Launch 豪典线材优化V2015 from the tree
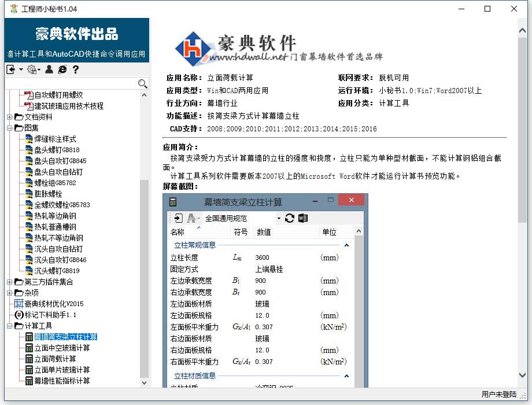Image resolution: width=532 pixels, height=405 pixels. tap(53, 304)
